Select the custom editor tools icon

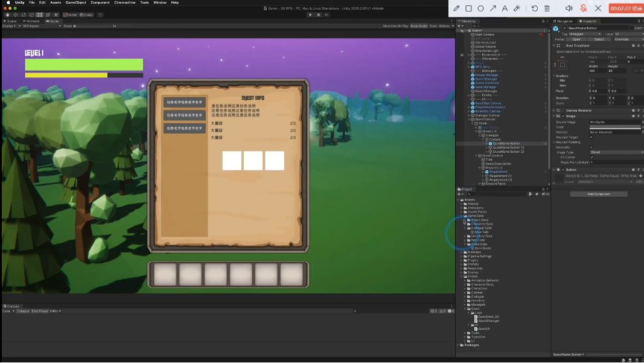[x=56, y=15]
